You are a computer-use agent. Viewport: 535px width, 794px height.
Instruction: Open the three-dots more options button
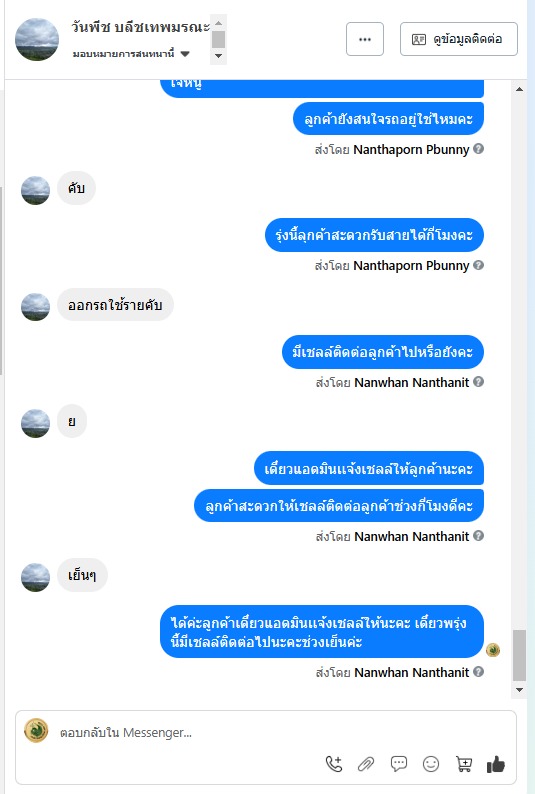pyautogui.click(x=365, y=39)
